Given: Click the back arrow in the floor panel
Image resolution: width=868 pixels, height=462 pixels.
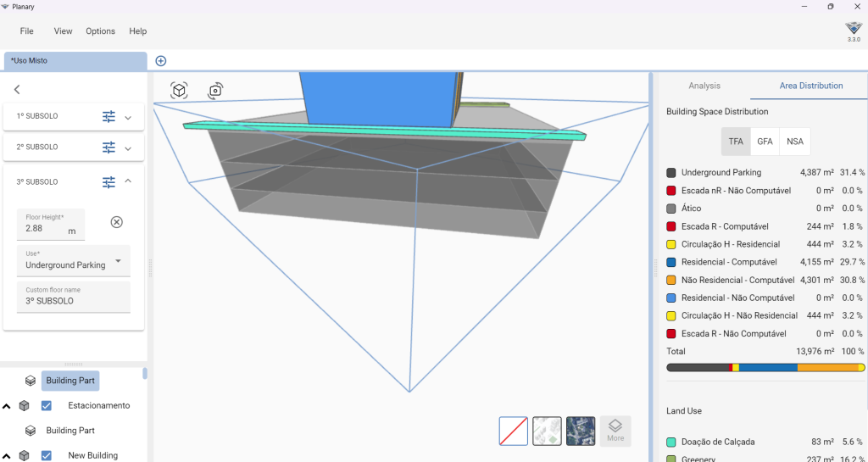Looking at the screenshot, I should coord(17,89).
